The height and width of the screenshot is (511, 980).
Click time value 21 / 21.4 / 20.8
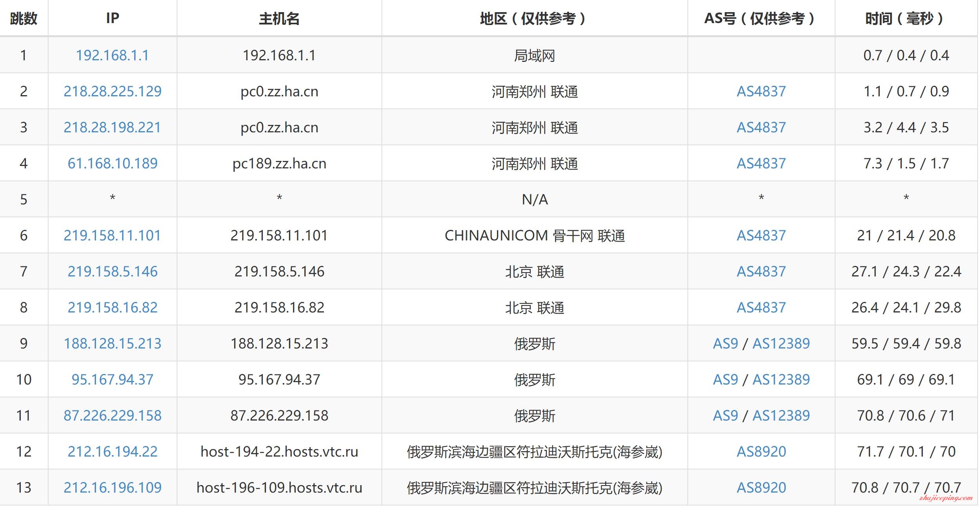(906, 235)
